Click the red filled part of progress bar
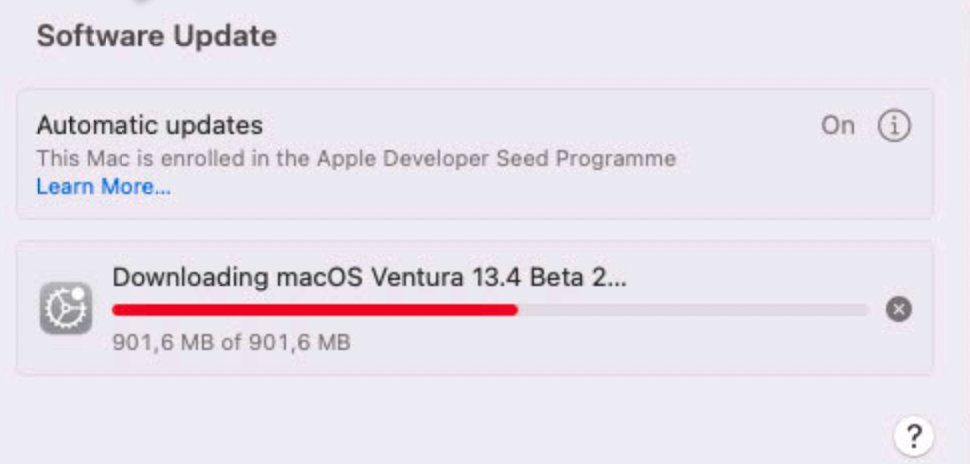This screenshot has width=970, height=464. click(x=314, y=310)
